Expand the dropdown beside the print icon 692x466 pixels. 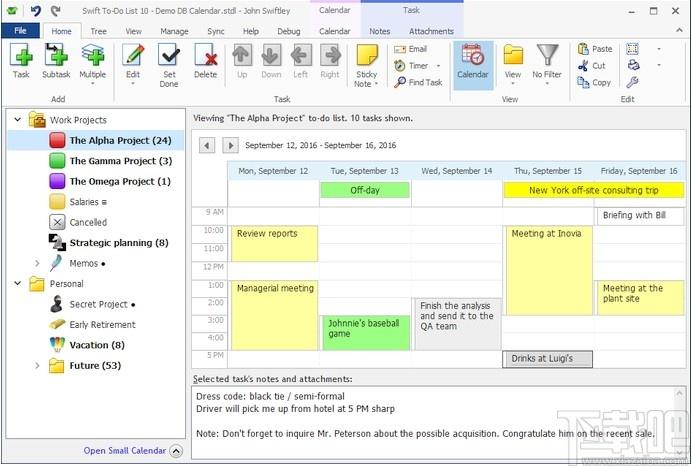[659, 65]
